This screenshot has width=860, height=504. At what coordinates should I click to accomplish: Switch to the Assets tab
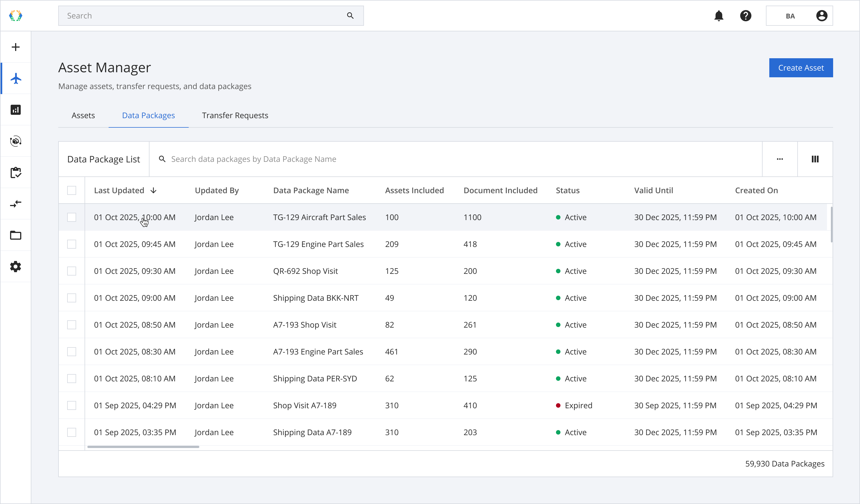[x=83, y=115]
